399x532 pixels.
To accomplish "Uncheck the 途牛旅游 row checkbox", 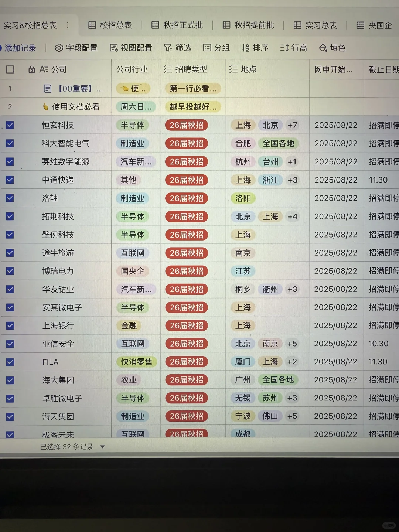I will 10,253.
